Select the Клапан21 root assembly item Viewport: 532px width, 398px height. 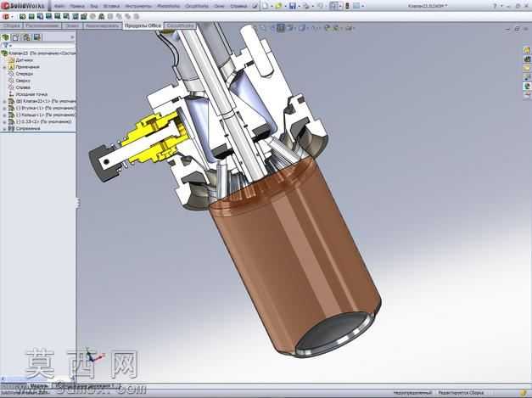pos(39,53)
